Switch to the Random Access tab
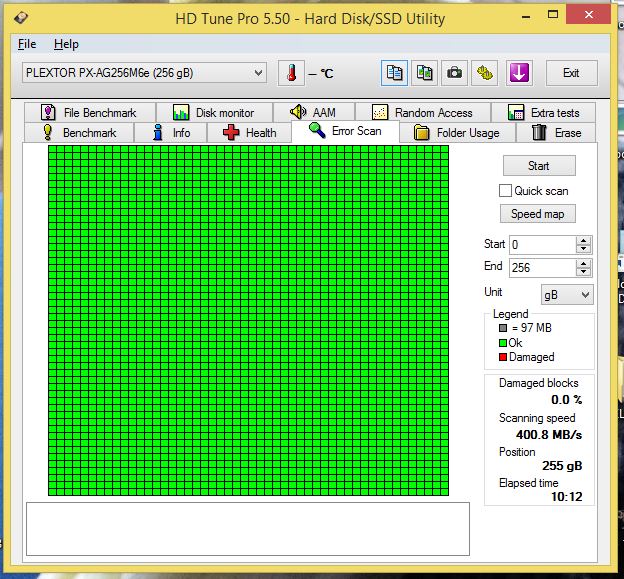The width and height of the screenshot is (624, 579). (x=423, y=113)
